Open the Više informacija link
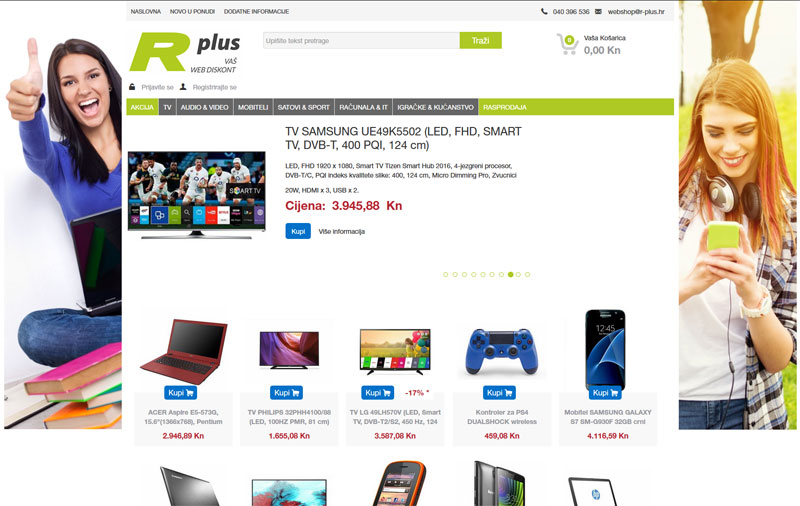Image resolution: width=800 pixels, height=506 pixels. click(342, 232)
